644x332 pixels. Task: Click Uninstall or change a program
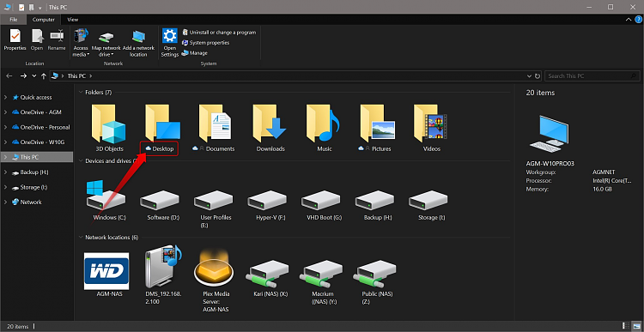pyautogui.click(x=219, y=32)
